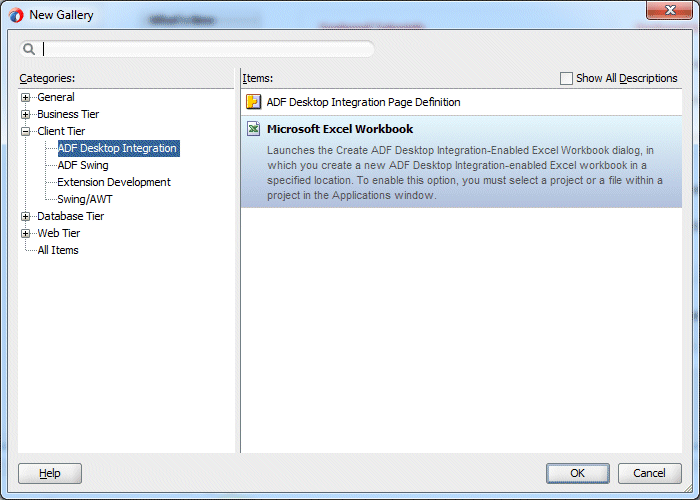Select ADF Swing category
700x500 pixels.
pos(83,165)
